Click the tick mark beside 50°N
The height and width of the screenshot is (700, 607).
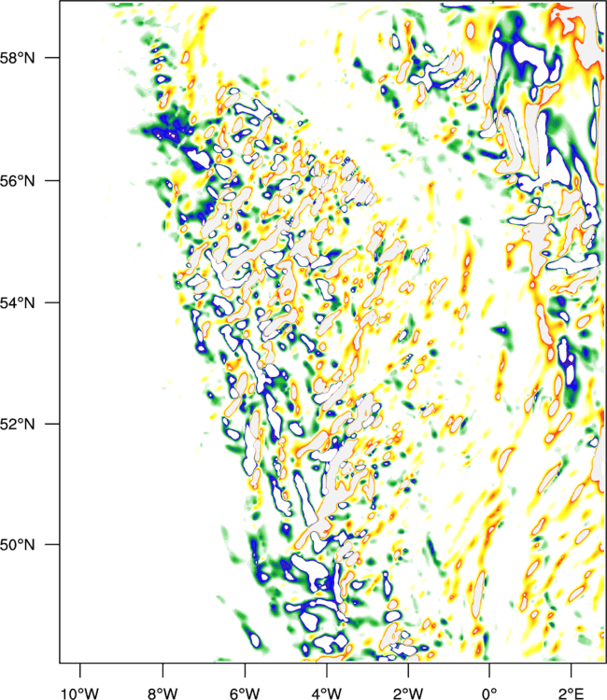(52, 545)
